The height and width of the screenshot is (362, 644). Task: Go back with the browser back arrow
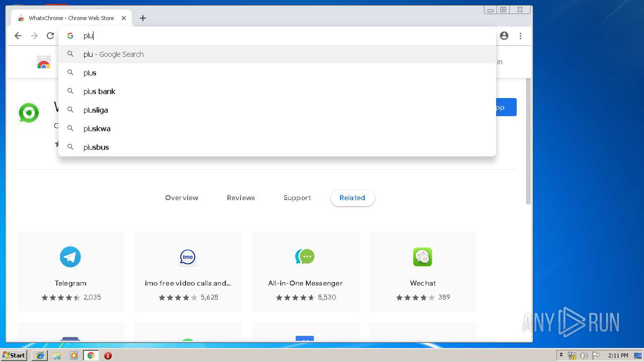coord(18,36)
